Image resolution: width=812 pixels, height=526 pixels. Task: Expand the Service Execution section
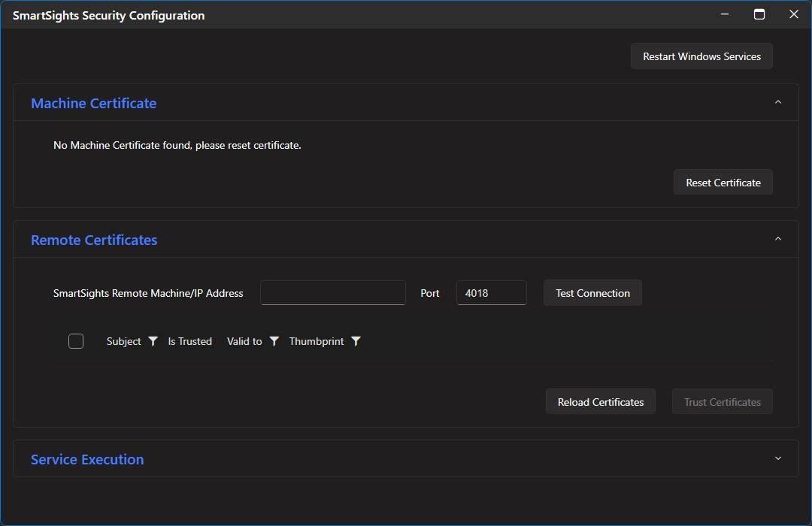tap(778, 458)
